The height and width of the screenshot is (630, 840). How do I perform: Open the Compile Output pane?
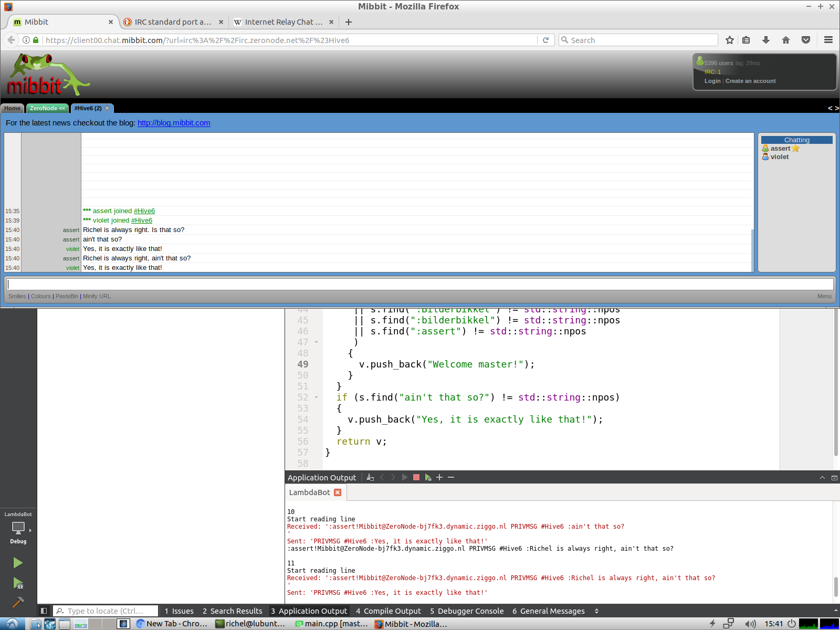point(388,611)
